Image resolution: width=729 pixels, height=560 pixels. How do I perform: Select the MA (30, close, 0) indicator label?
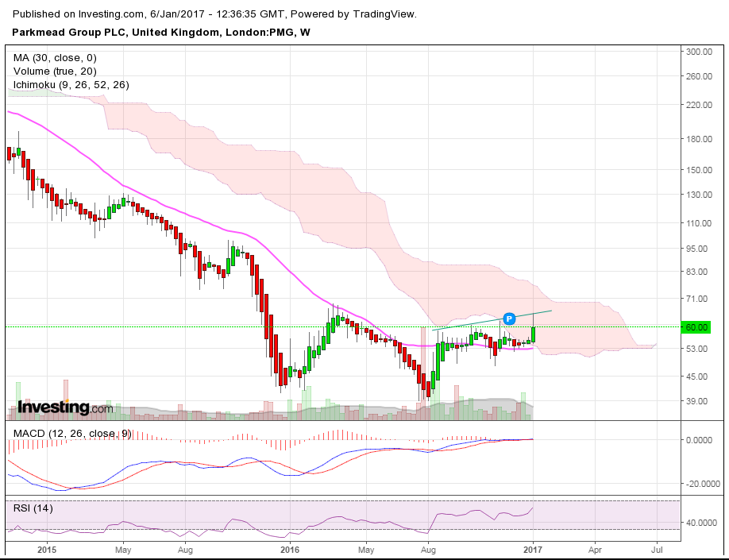(55, 58)
